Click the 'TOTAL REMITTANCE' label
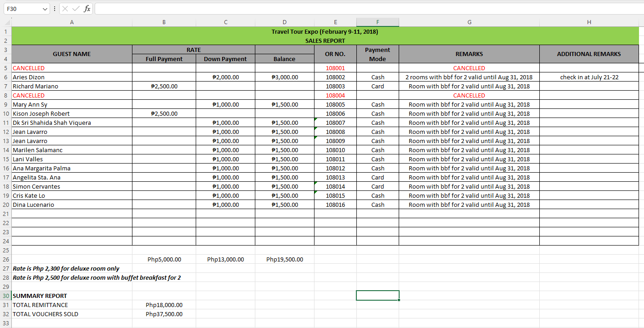 [40, 305]
